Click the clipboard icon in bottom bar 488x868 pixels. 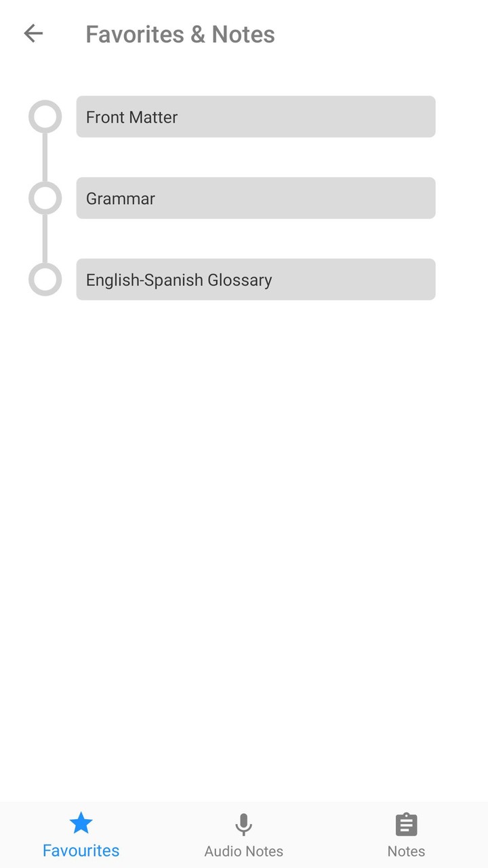coord(406,824)
